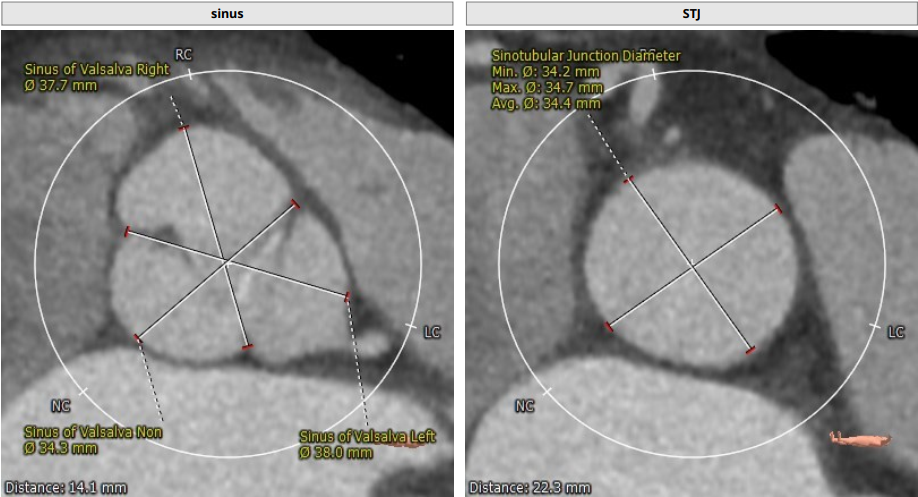Viewport: 918px width, 497px height.
Task: Click the small orange 3D model in STJ view
Action: [x=860, y=438]
